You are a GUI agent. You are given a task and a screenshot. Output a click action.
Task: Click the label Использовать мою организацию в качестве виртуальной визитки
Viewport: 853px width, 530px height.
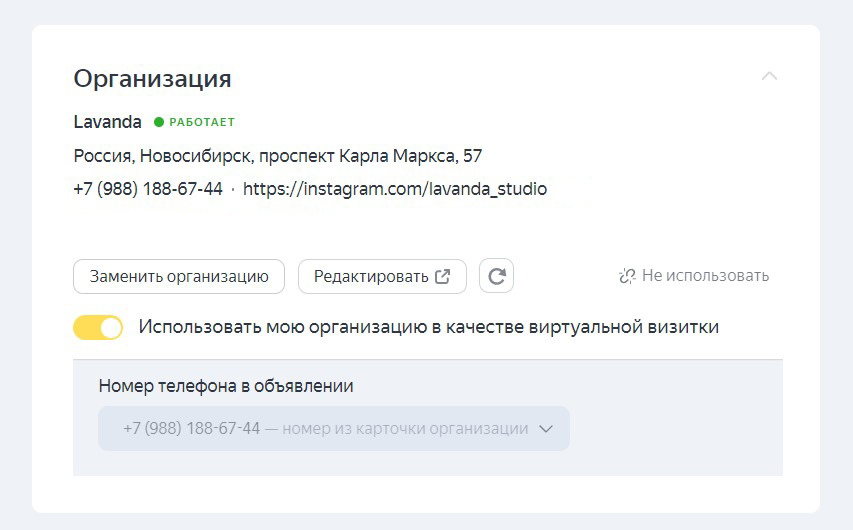tap(429, 327)
